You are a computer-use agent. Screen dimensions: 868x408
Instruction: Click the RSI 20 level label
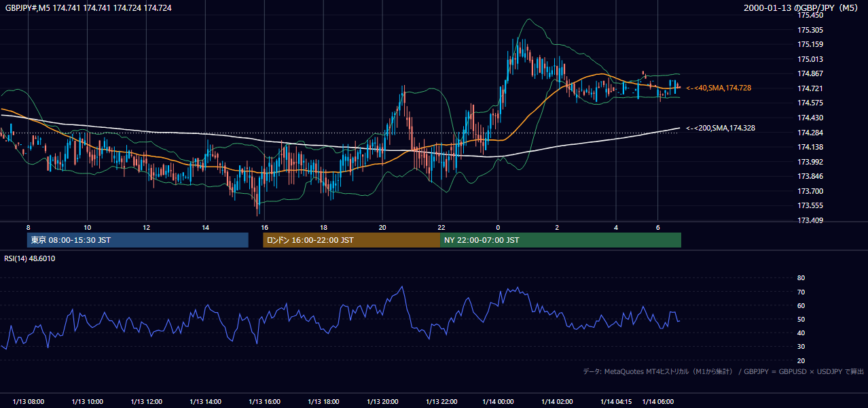click(801, 360)
